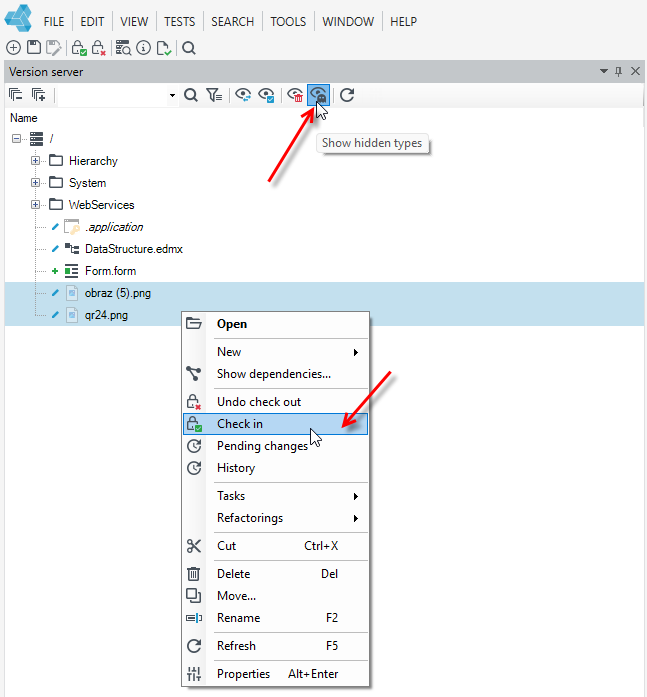The width and height of the screenshot is (647, 697).
Task: Open the EDIT menu
Action: [x=92, y=21]
